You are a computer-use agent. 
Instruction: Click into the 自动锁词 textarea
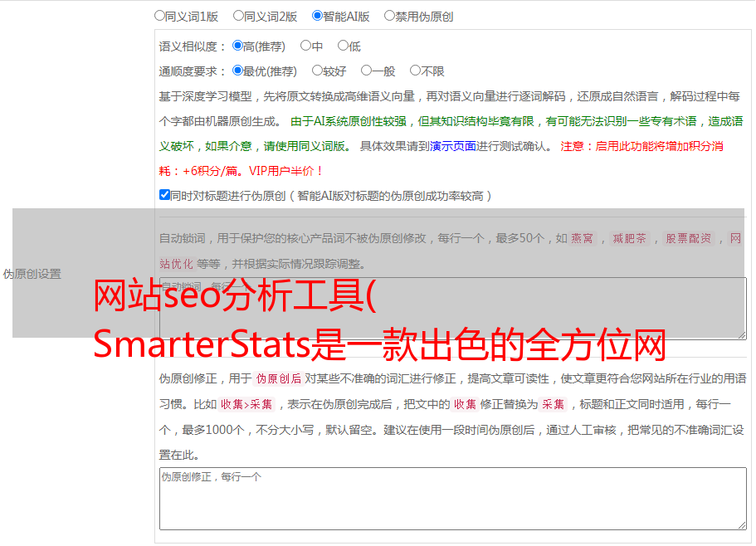pyautogui.click(x=453, y=309)
